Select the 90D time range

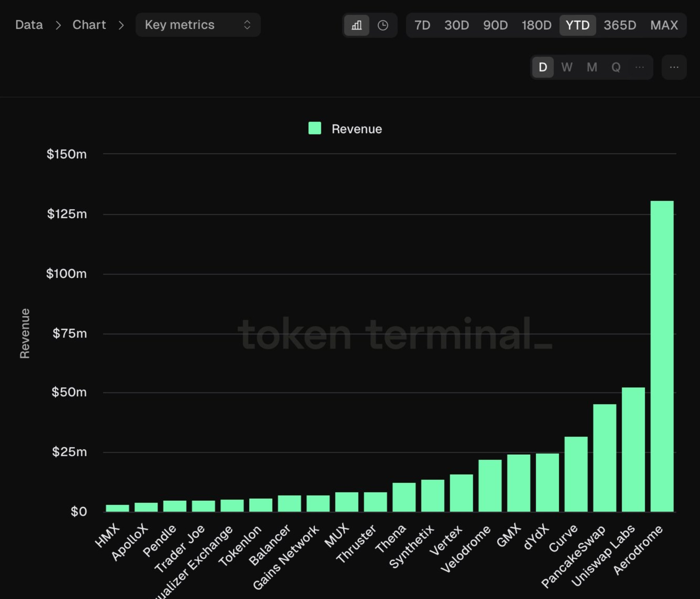click(x=495, y=25)
